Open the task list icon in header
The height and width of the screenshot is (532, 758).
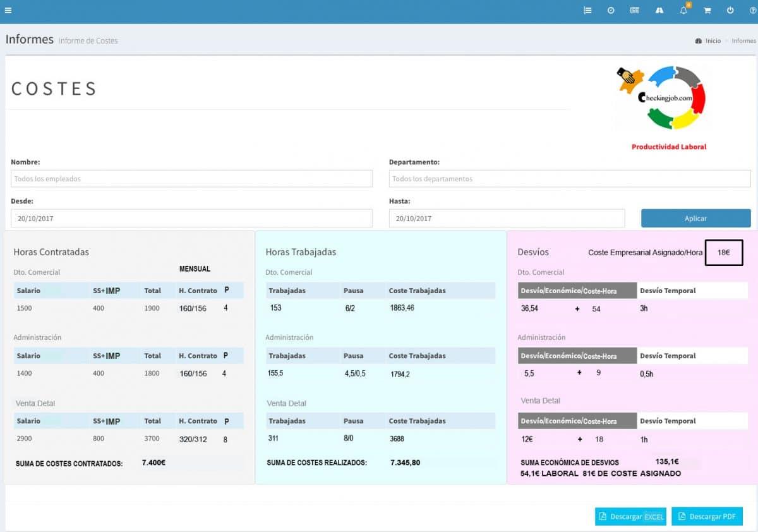pos(587,11)
